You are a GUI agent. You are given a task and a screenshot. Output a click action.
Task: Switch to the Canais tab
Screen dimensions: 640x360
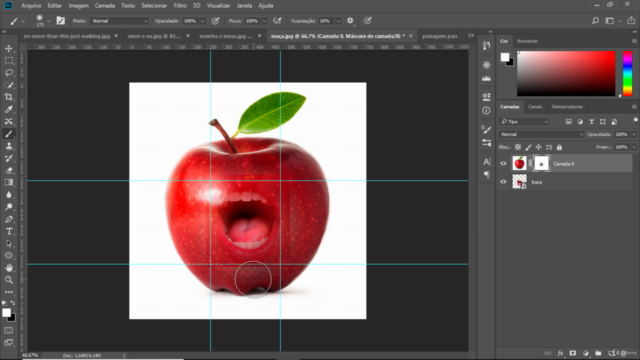(x=535, y=107)
